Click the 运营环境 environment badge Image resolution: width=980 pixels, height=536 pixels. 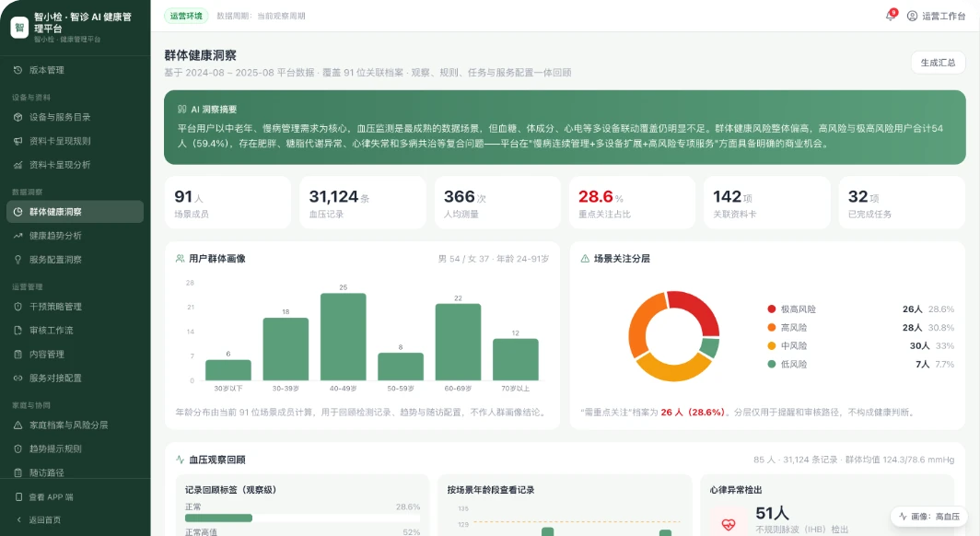point(186,16)
